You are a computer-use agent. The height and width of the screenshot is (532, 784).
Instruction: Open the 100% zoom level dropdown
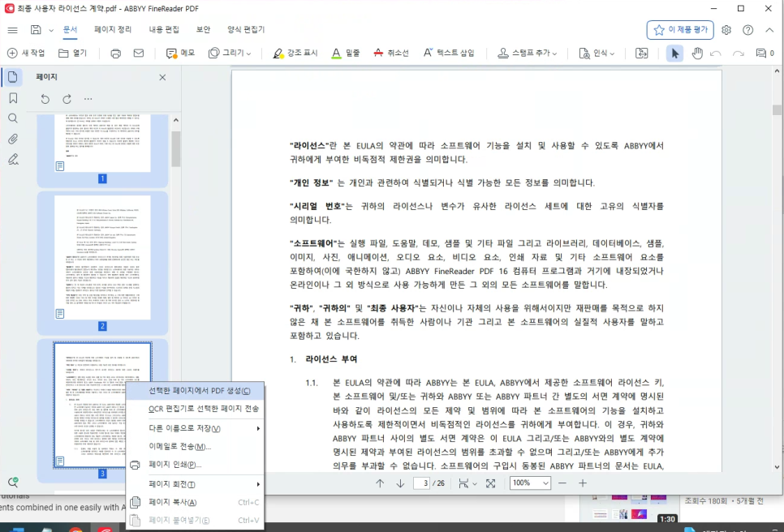530,483
